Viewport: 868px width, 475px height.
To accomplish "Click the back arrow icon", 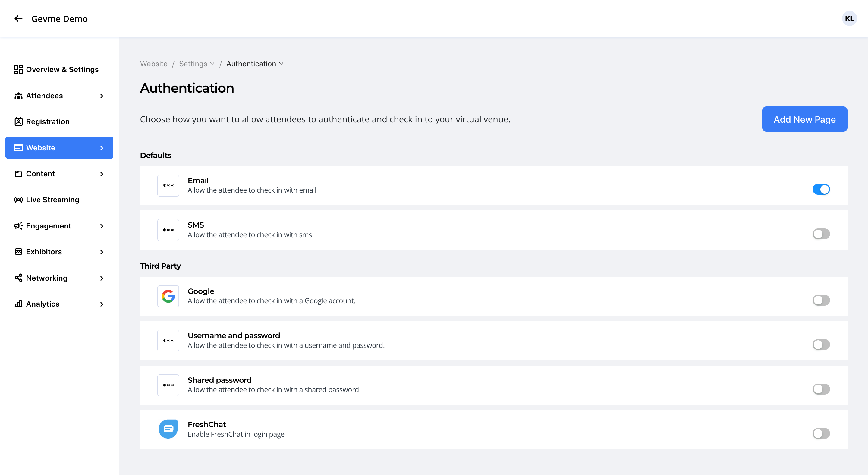I will (18, 18).
